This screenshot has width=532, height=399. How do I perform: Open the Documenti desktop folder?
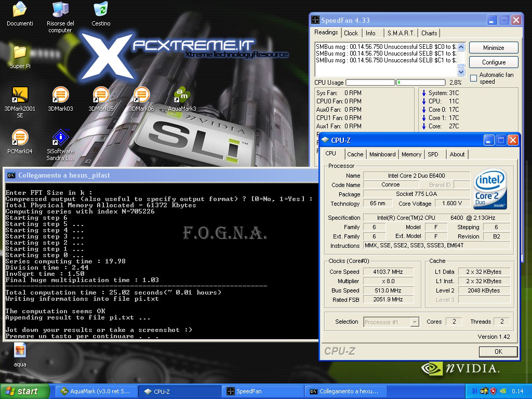(x=20, y=14)
